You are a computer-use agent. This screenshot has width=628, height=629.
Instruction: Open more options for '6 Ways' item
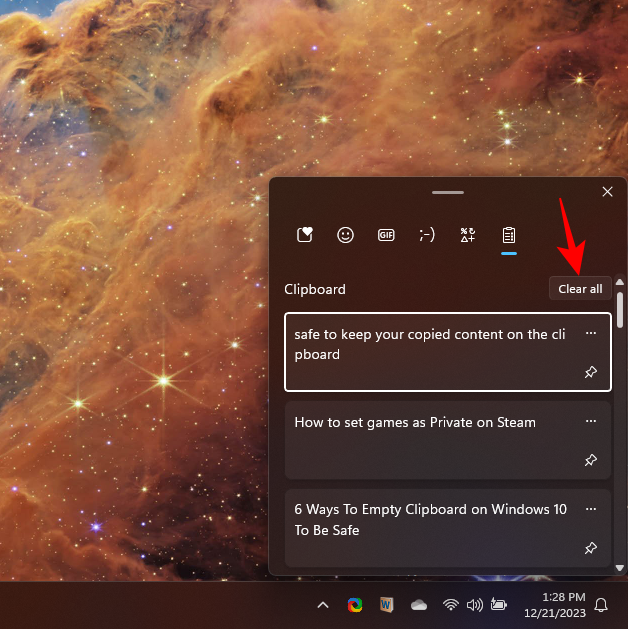590,508
